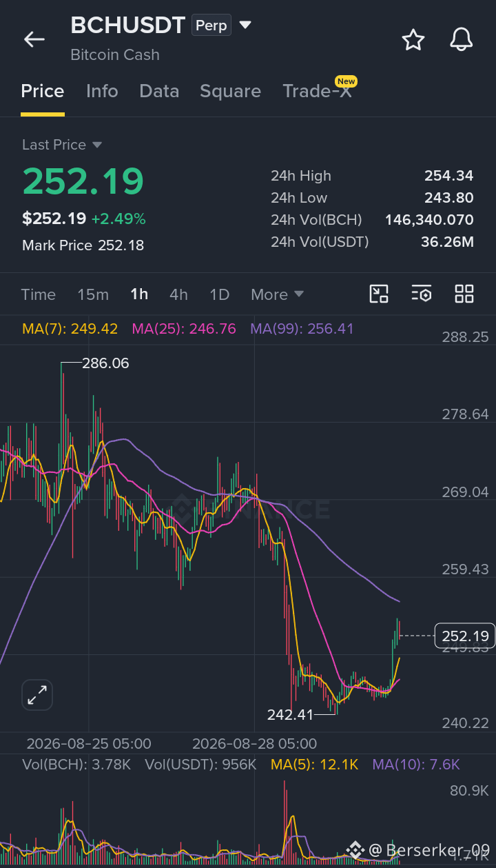Tap the 240.22 price axis label
The image size is (496, 868).
pyautogui.click(x=466, y=723)
